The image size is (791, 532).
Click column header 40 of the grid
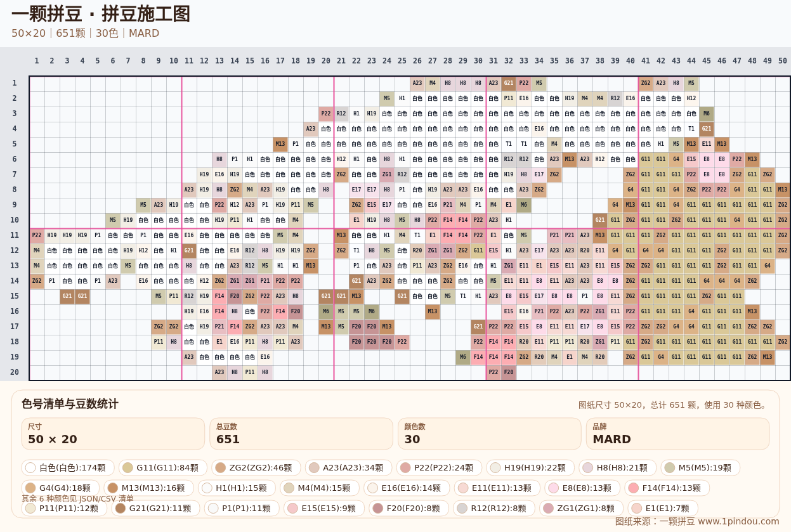pyautogui.click(x=631, y=61)
